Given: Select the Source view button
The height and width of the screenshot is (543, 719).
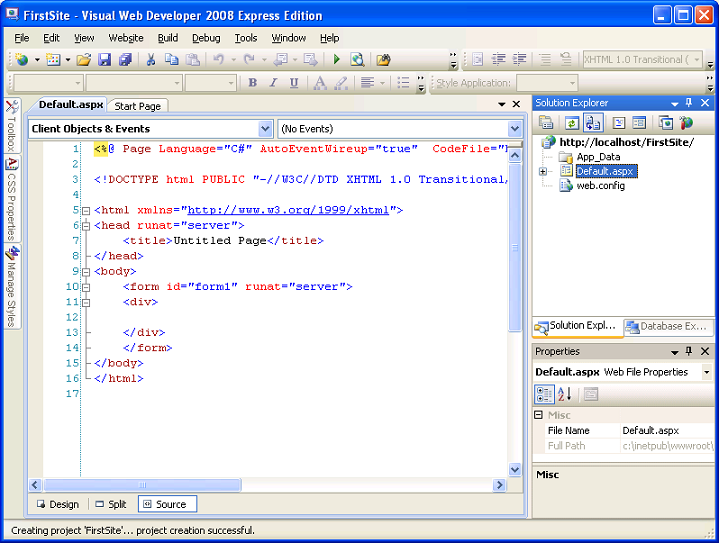Looking at the screenshot, I should pyautogui.click(x=167, y=504).
